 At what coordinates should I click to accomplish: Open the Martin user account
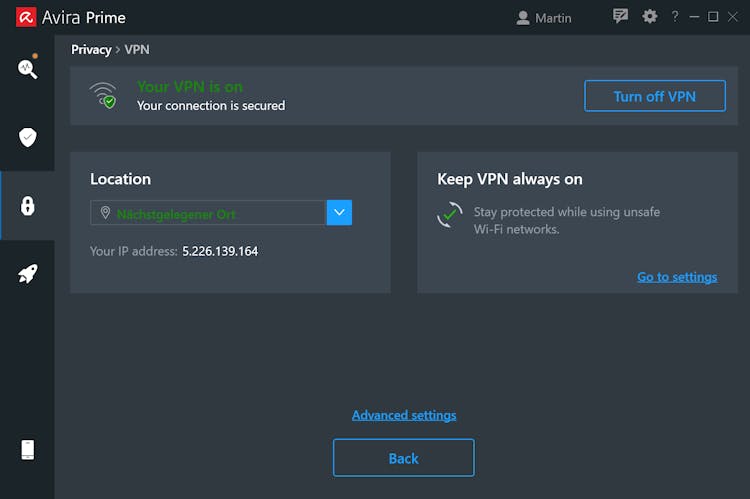point(544,18)
